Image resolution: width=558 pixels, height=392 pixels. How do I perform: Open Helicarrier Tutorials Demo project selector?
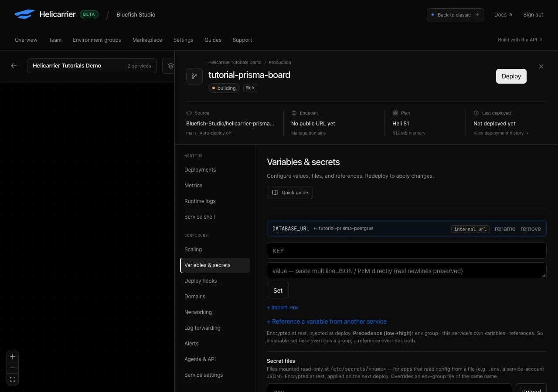coord(92,66)
